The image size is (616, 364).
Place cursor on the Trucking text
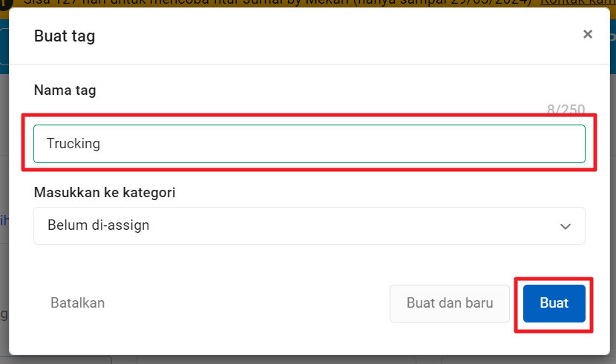(x=73, y=144)
